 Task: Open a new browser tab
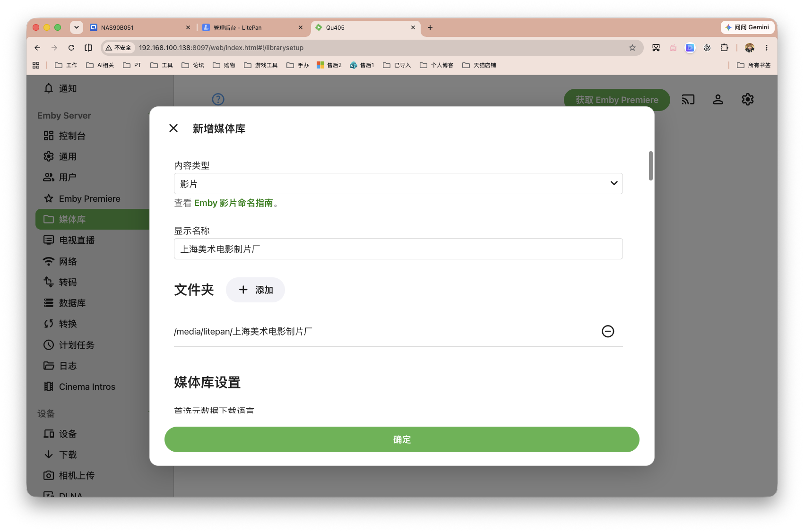430,27
